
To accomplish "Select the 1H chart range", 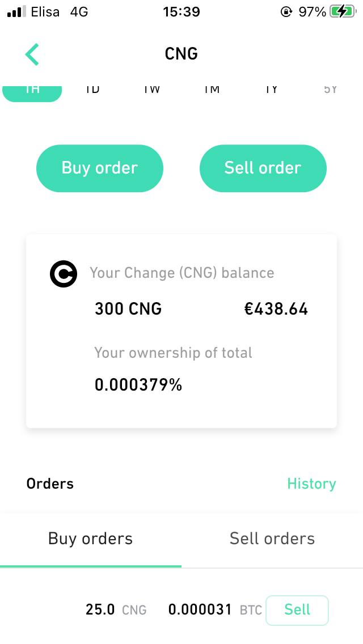I will 32,91.
